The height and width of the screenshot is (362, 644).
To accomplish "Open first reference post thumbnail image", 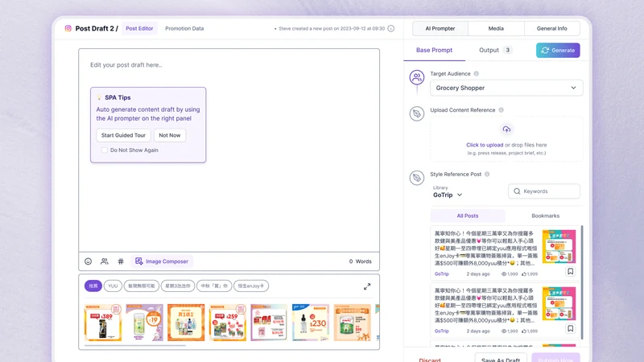I will point(559,247).
